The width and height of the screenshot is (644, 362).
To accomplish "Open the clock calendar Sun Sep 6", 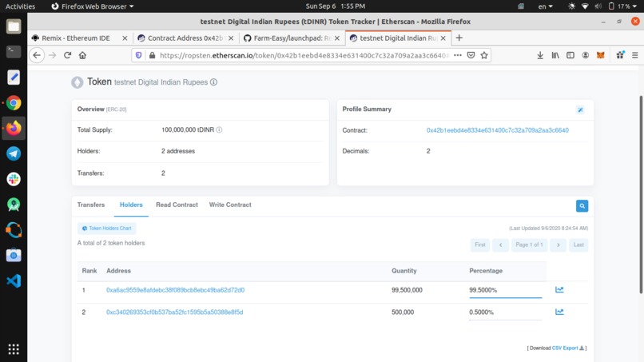I will pyautogui.click(x=335, y=6).
